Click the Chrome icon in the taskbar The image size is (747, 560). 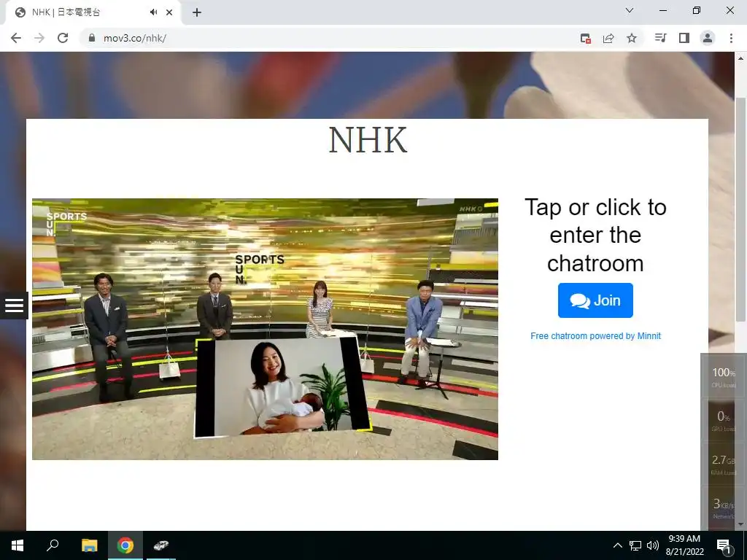(125, 545)
